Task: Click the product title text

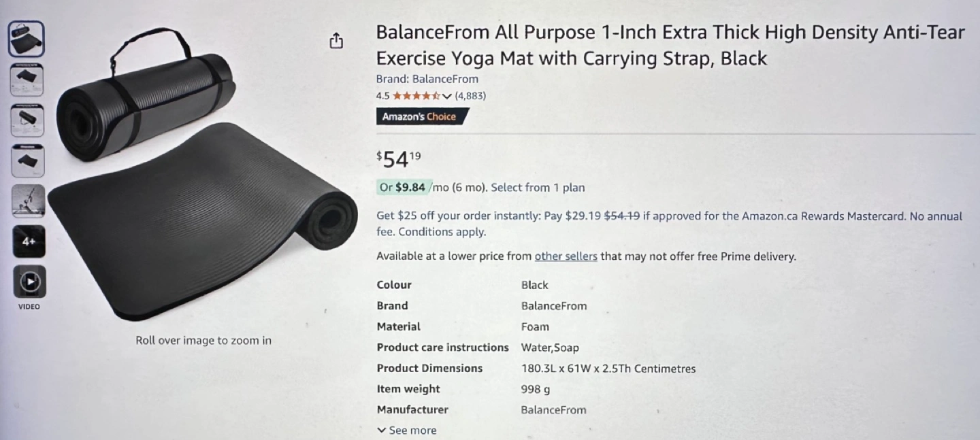Action: pyautogui.click(x=670, y=45)
